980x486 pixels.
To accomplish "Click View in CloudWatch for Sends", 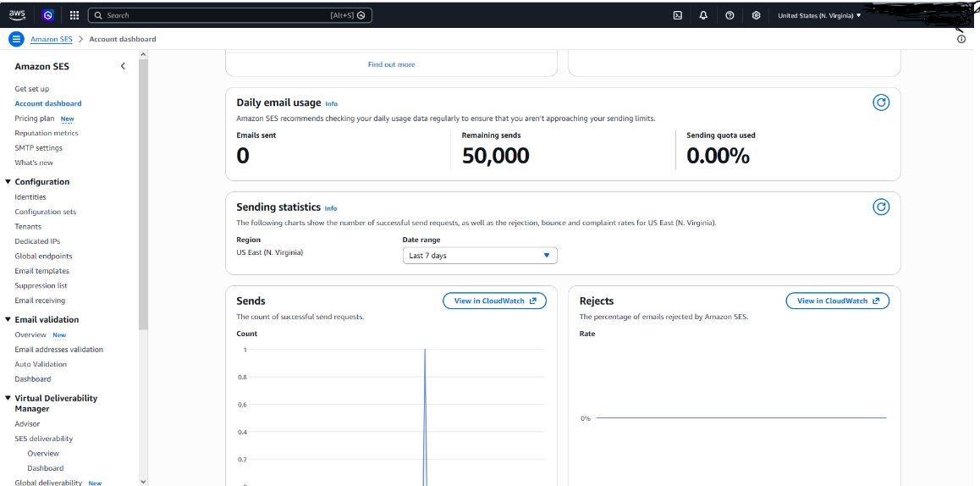I will pyautogui.click(x=495, y=301).
